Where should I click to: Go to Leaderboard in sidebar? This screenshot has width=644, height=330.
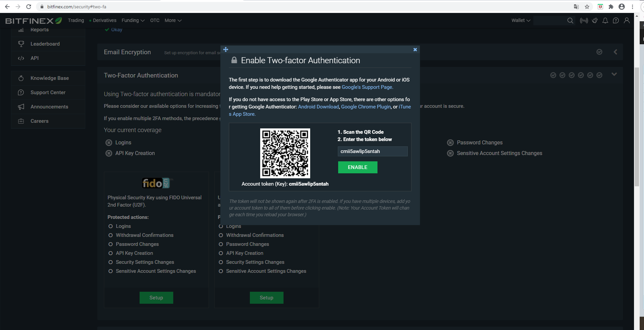click(x=45, y=44)
